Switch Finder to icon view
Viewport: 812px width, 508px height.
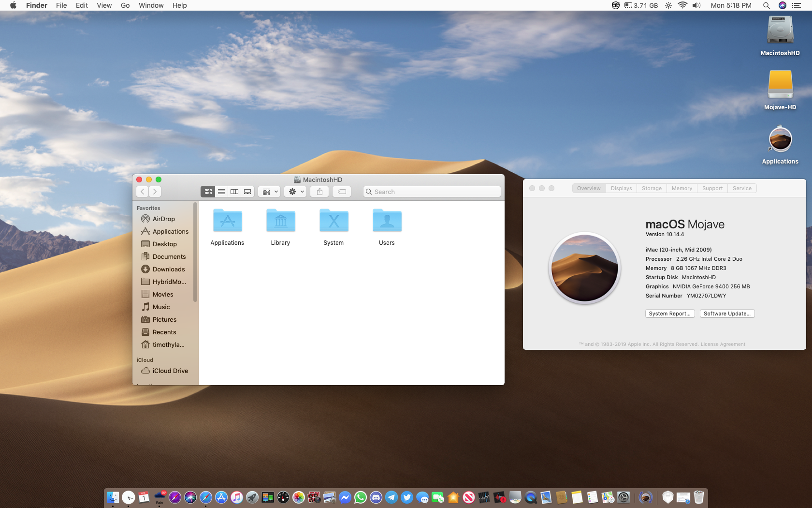click(208, 192)
